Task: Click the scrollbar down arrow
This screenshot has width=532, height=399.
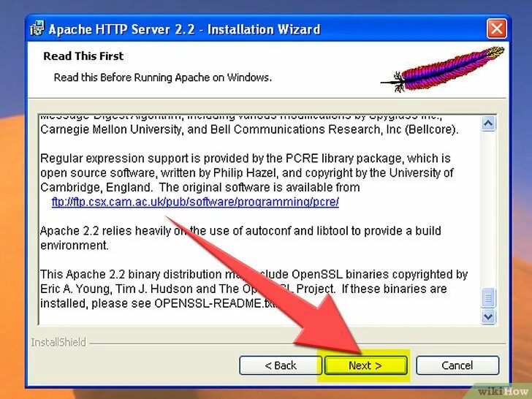Action: click(x=488, y=316)
